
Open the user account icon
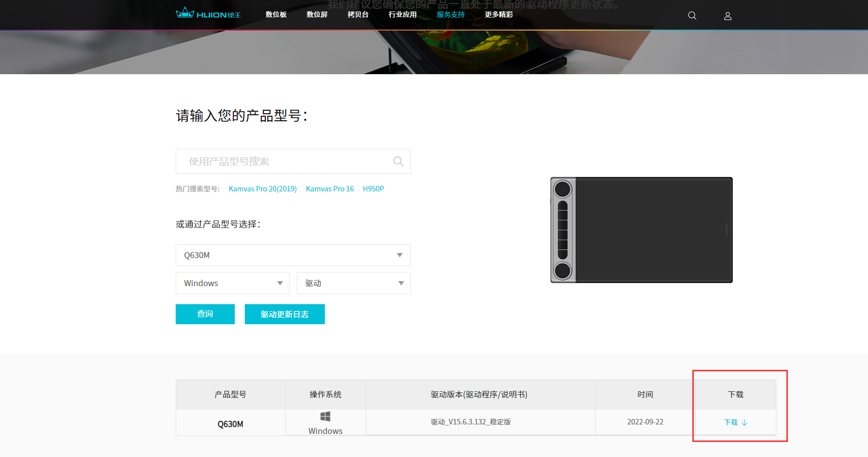(728, 16)
